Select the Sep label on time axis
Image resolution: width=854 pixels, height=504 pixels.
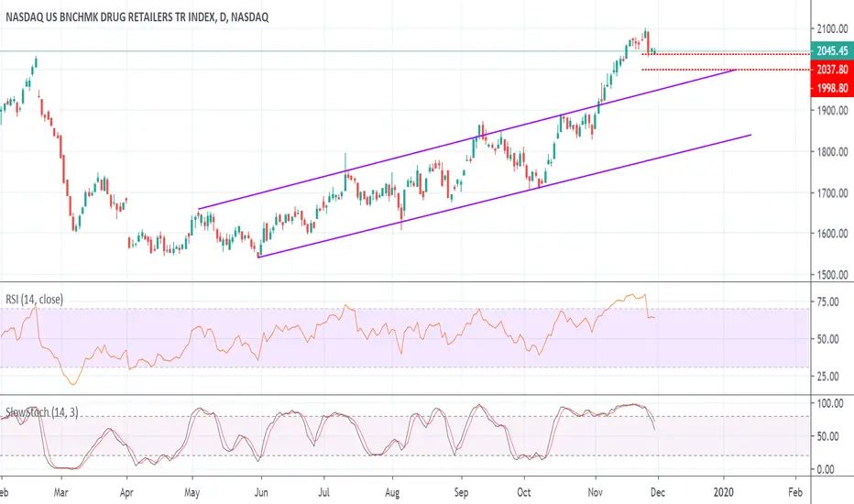[461, 493]
